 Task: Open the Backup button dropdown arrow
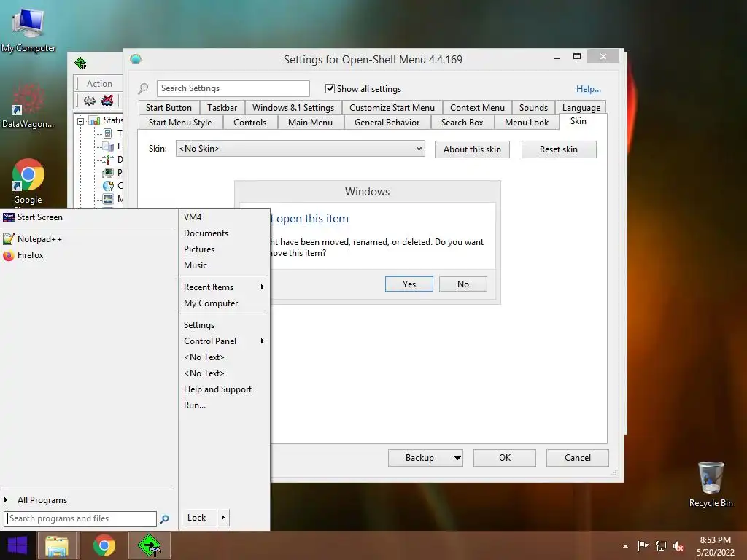457,458
